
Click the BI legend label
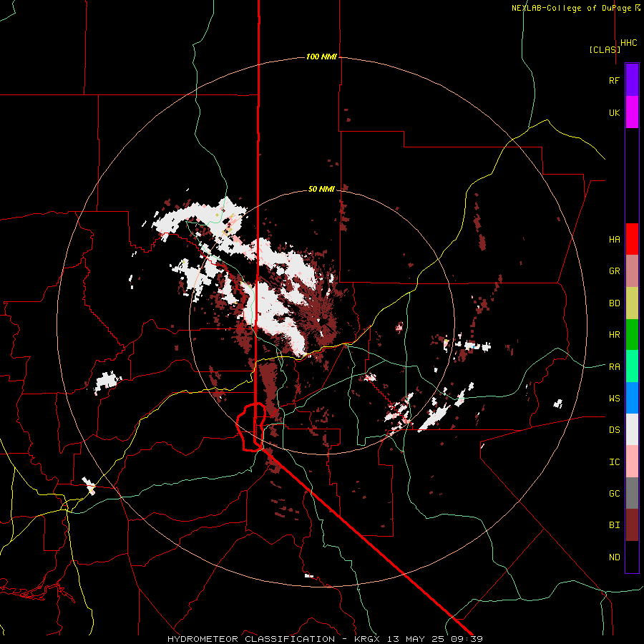[614, 525]
